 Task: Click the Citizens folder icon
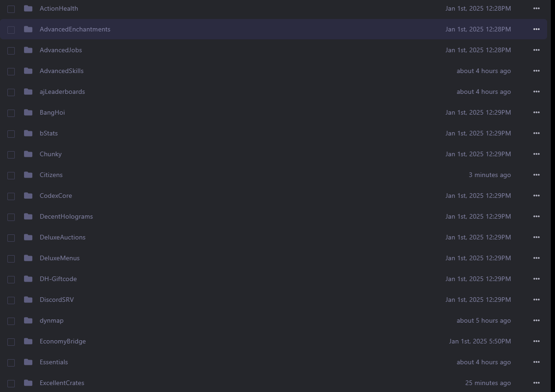(x=28, y=175)
